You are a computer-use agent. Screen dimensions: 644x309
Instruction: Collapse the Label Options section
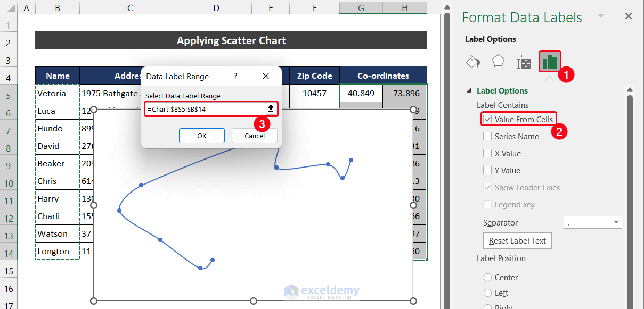tap(468, 90)
